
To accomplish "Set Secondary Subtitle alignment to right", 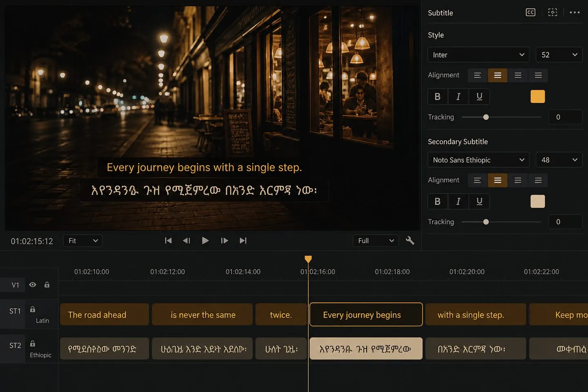I will click(x=518, y=180).
